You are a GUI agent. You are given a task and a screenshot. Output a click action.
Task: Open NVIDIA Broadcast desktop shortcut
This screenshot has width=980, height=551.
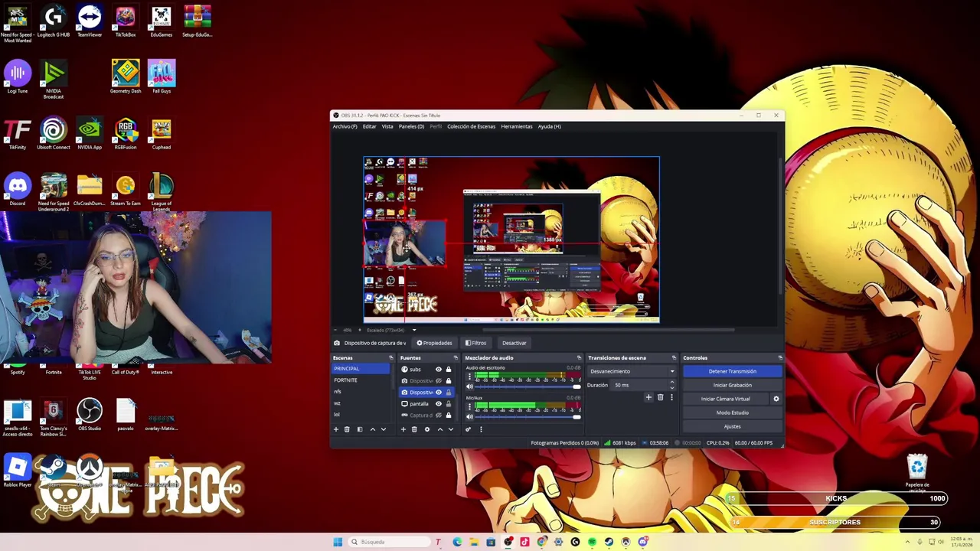click(53, 80)
